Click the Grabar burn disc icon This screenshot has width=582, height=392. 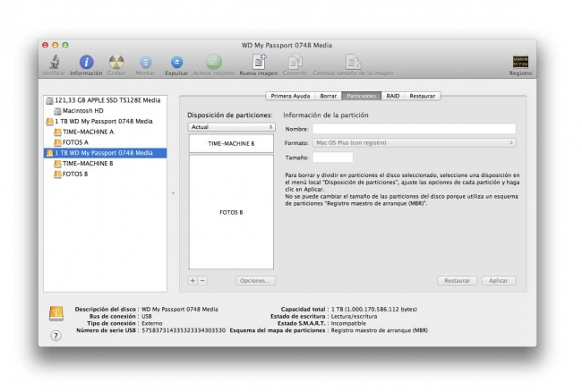coord(116,62)
